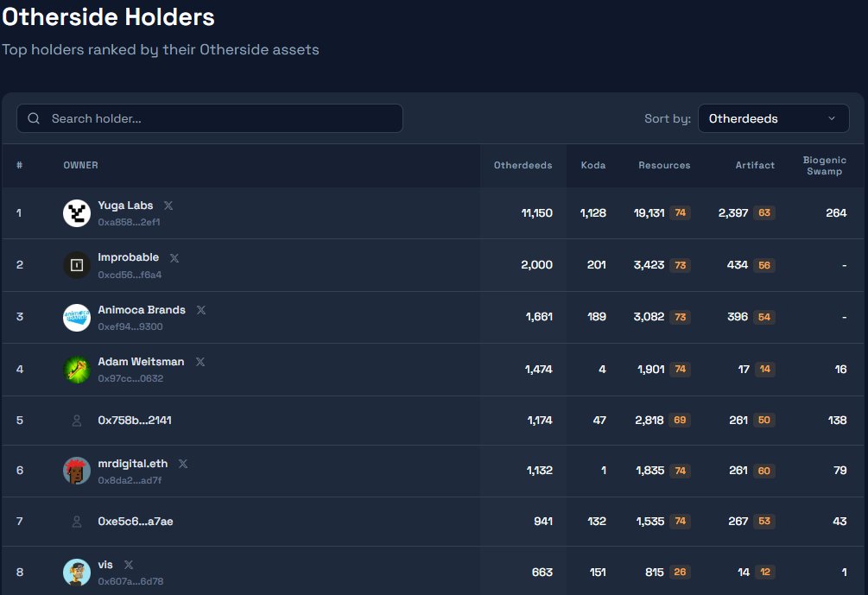Viewport: 868px width, 595px height.
Task: Click address 0xcd56...f6a4
Action: point(130,275)
